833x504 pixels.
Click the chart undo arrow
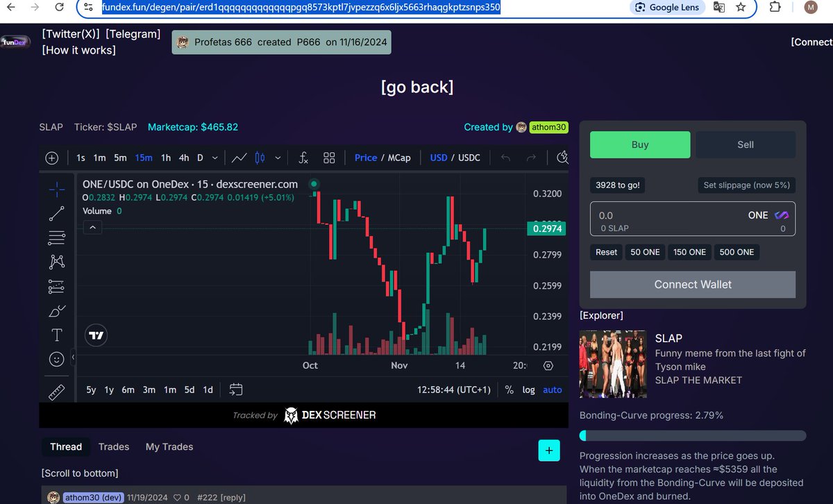click(x=505, y=158)
